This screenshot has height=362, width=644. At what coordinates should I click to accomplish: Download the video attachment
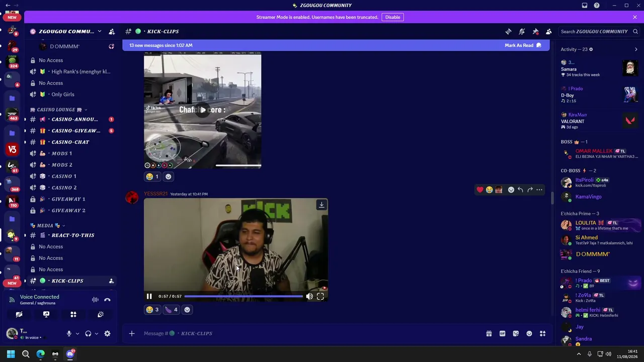pos(321,205)
